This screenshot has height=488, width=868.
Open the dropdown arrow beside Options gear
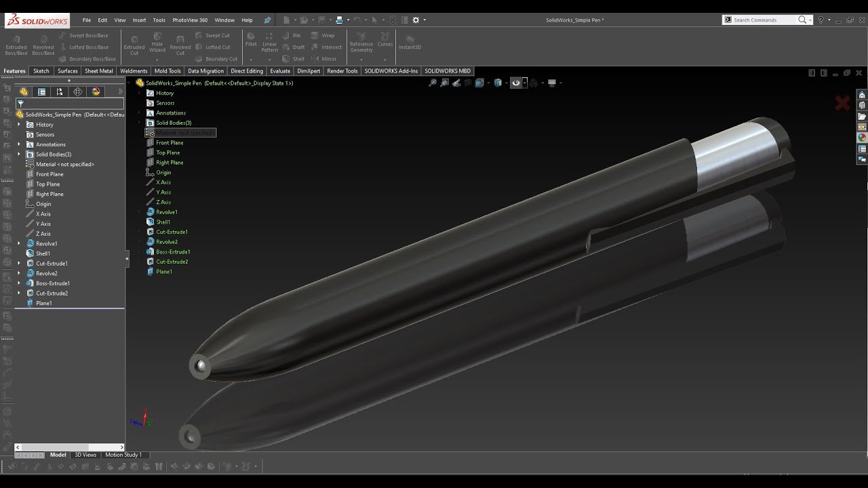[x=425, y=20]
